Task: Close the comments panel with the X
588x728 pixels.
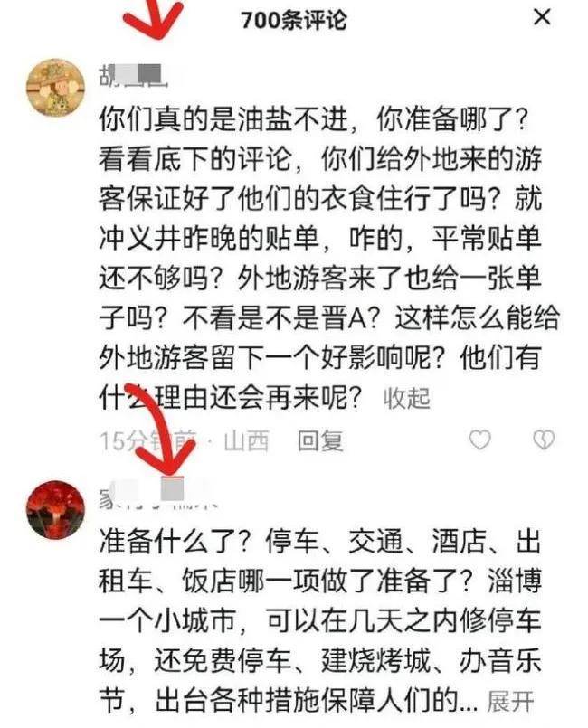Action: (542, 18)
